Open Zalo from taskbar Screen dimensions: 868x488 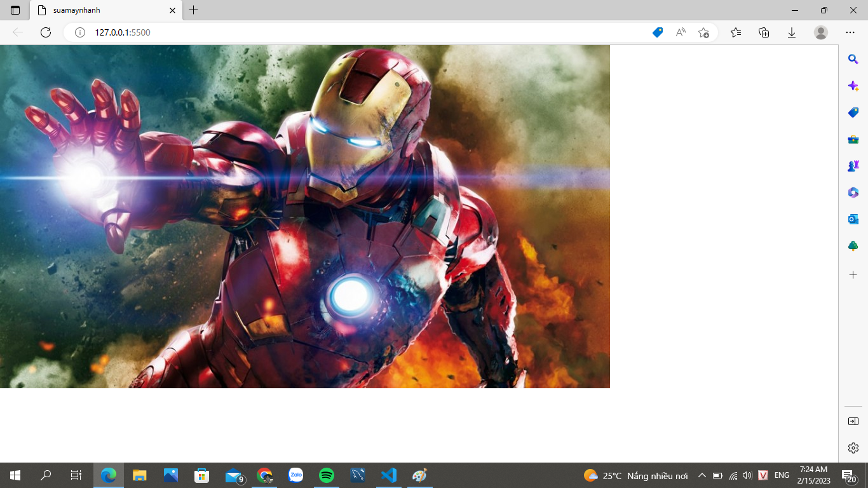pyautogui.click(x=296, y=475)
